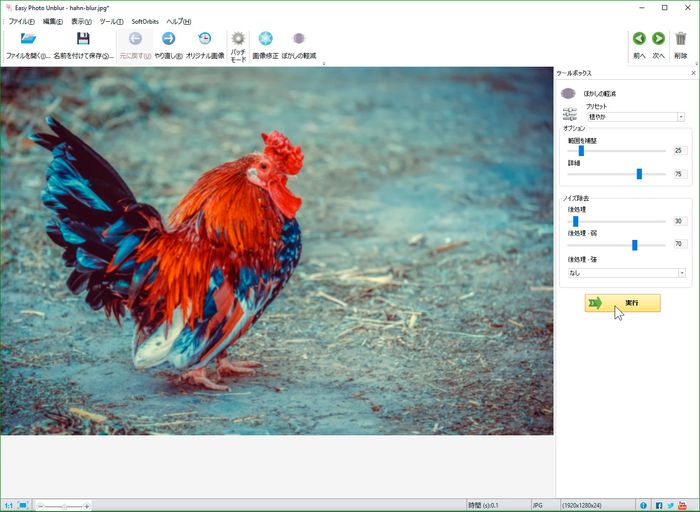Open a file with ファイルを開く icon
Viewport: 700px width, 512px height.
coord(28,39)
